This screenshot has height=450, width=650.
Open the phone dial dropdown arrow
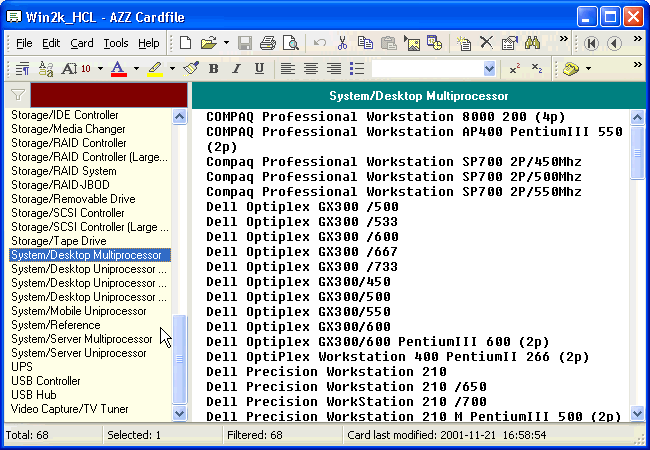point(588,69)
